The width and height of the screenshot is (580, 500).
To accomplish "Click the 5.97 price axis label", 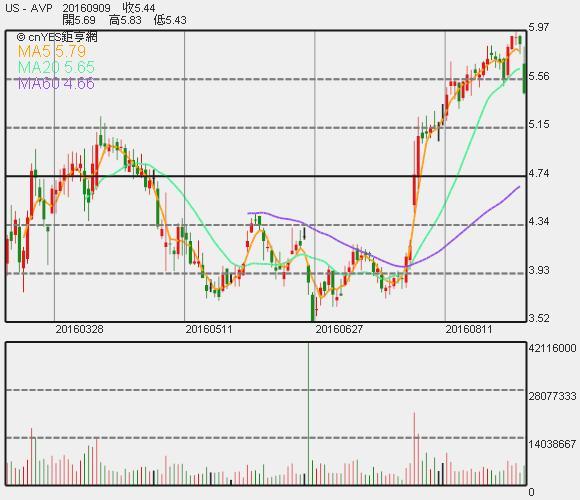I will point(539,27).
